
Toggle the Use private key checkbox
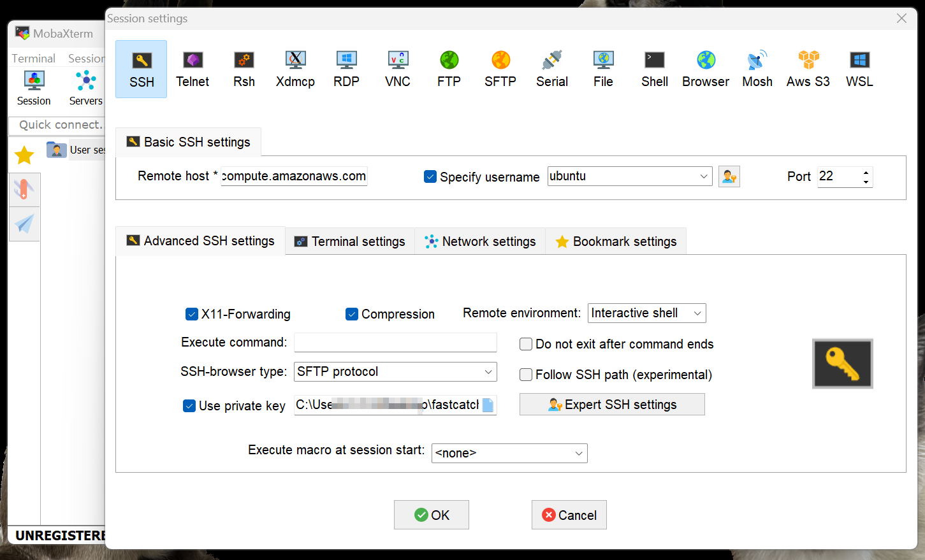click(189, 406)
